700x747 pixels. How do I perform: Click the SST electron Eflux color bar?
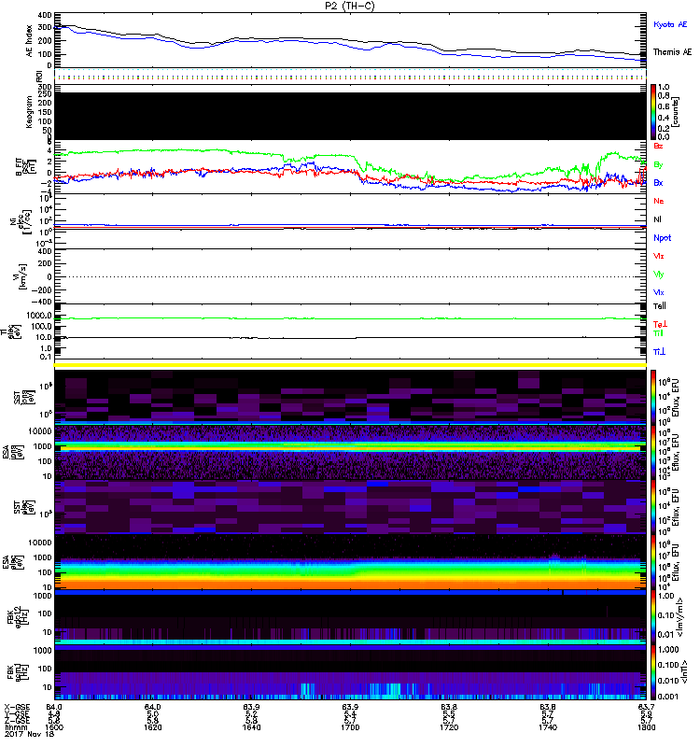pyautogui.click(x=653, y=507)
